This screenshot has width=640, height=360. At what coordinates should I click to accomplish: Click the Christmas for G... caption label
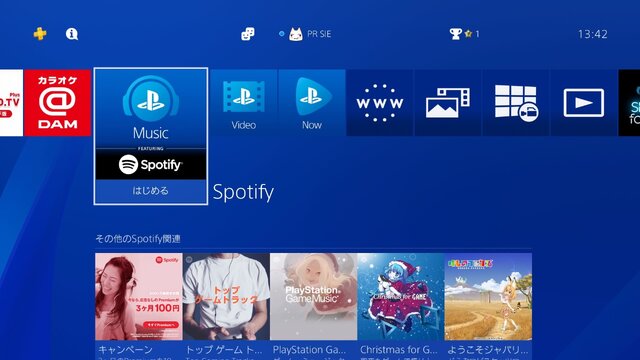coord(398,350)
